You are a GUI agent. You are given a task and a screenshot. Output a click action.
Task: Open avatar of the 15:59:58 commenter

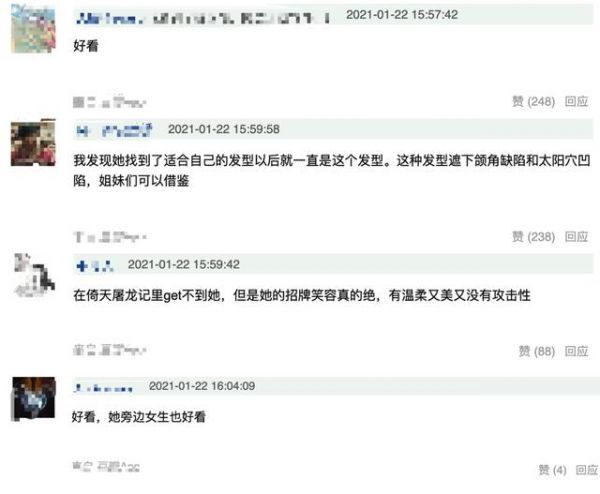click(33, 143)
